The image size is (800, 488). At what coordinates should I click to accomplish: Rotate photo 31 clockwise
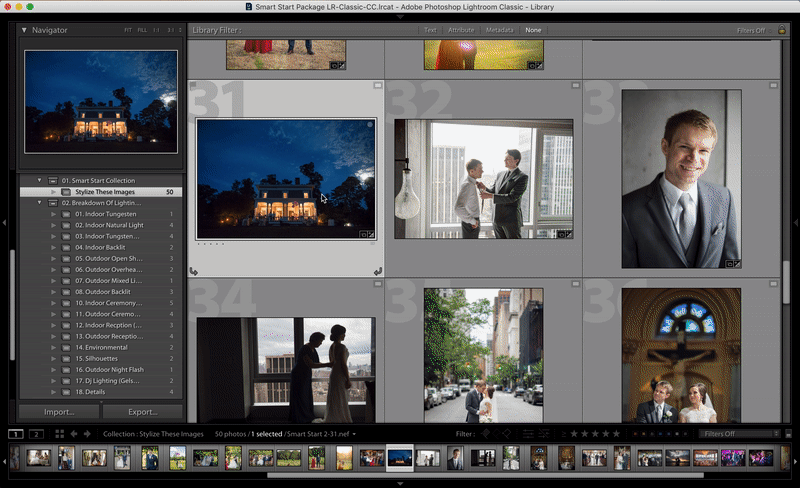[378, 271]
